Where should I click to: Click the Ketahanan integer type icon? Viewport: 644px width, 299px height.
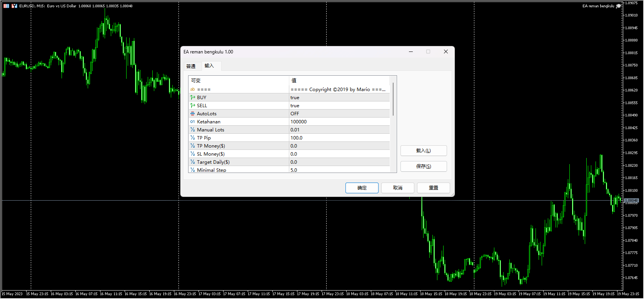click(192, 122)
